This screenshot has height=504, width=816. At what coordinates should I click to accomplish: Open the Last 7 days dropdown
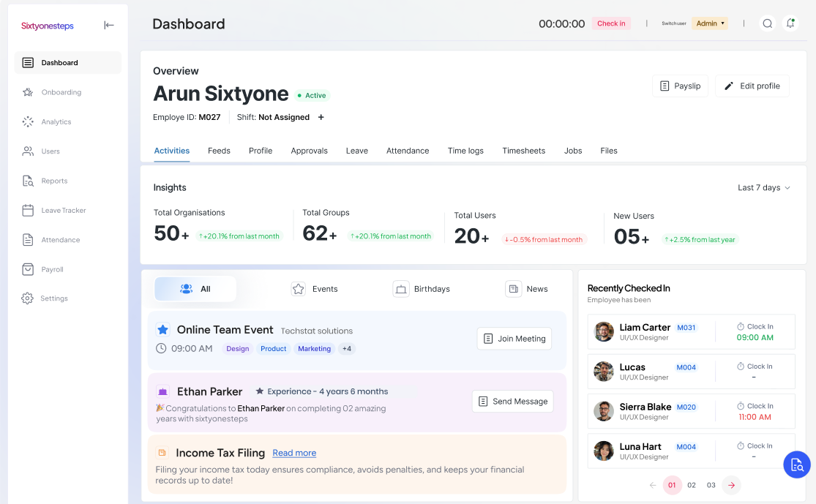[x=764, y=188]
